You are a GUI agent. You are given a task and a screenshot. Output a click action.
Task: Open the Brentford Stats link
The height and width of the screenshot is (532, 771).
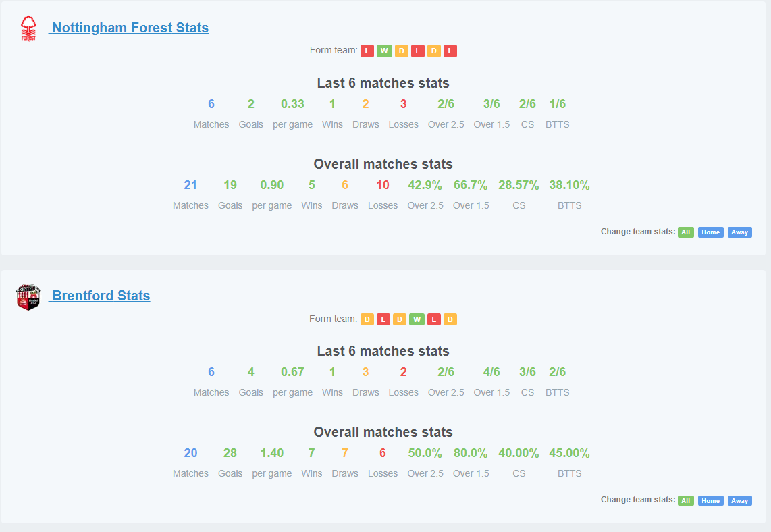click(99, 296)
